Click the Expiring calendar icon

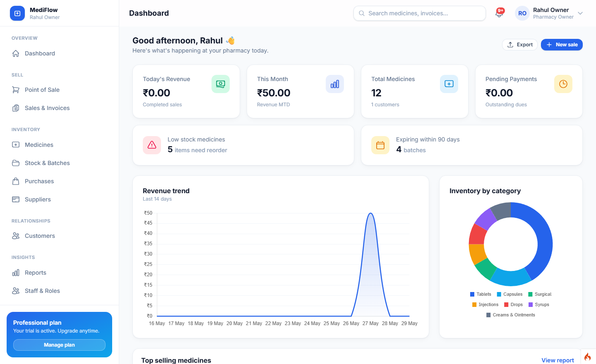coord(380,145)
